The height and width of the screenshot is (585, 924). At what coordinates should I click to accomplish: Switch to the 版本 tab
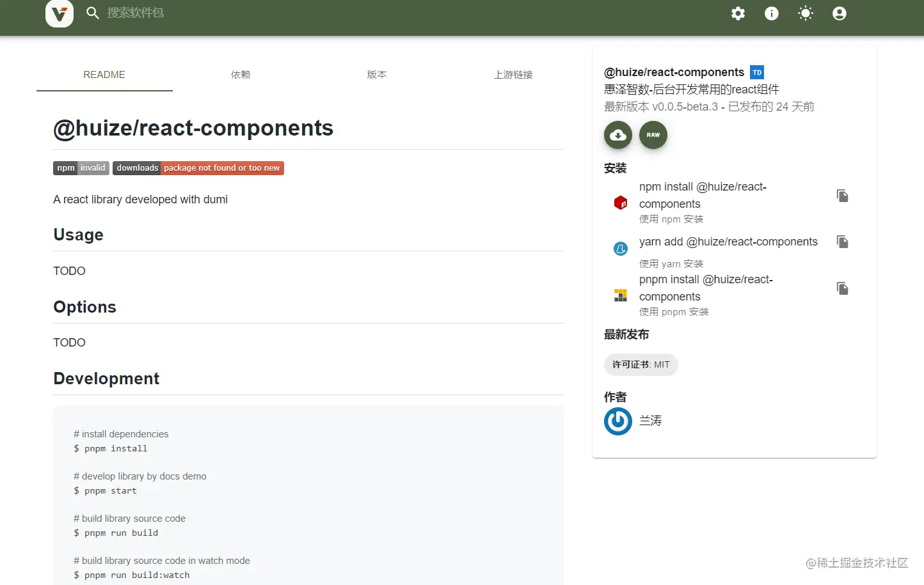click(x=377, y=75)
